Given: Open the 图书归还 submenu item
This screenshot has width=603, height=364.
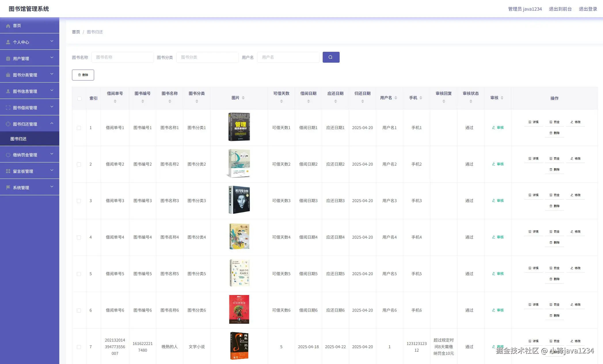Looking at the screenshot, I should tap(18, 139).
